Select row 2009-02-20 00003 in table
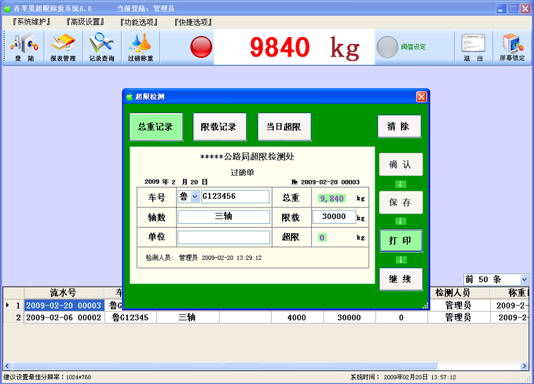 click(64, 305)
